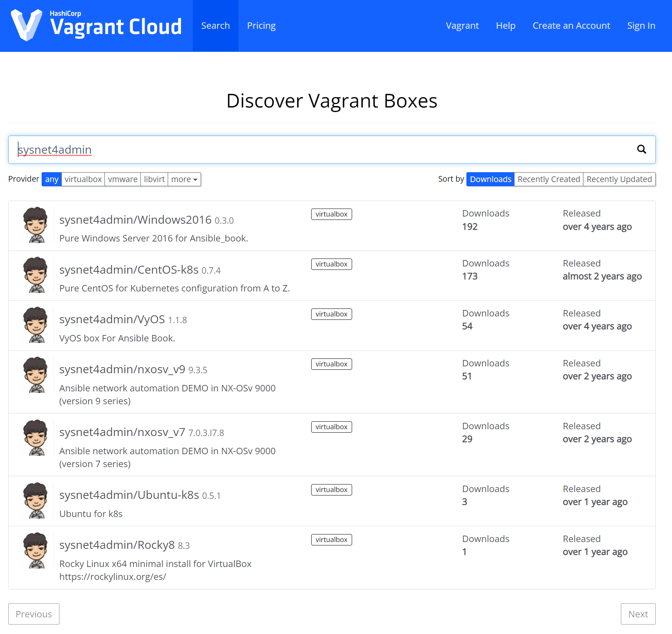Open the Search nav tab

pyautogui.click(x=215, y=26)
